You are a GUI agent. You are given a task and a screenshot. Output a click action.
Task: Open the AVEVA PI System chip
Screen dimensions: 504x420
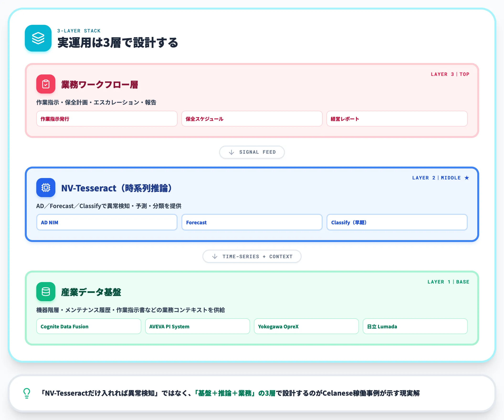click(197, 326)
